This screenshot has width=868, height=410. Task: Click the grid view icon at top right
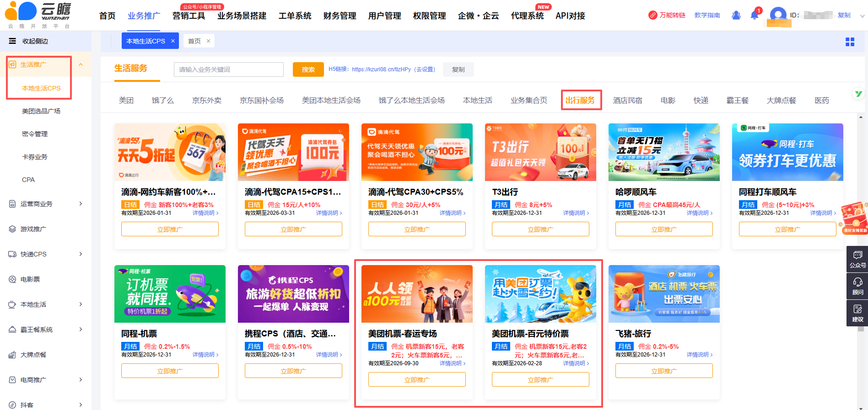pyautogui.click(x=850, y=42)
